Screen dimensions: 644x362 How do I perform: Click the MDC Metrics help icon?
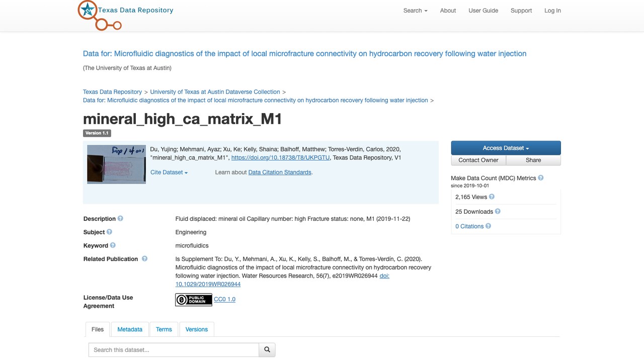[541, 178]
